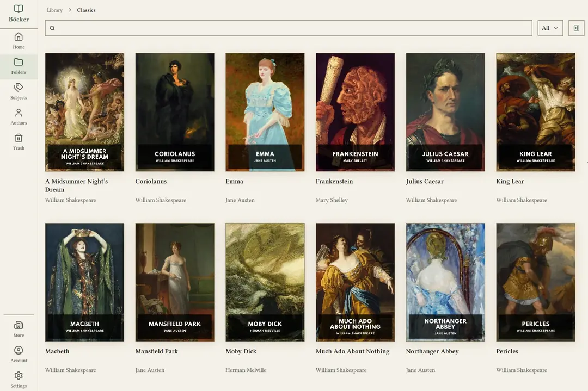
Task: Click the "A Midsummer Night's Dream" title text
Action: (77, 185)
